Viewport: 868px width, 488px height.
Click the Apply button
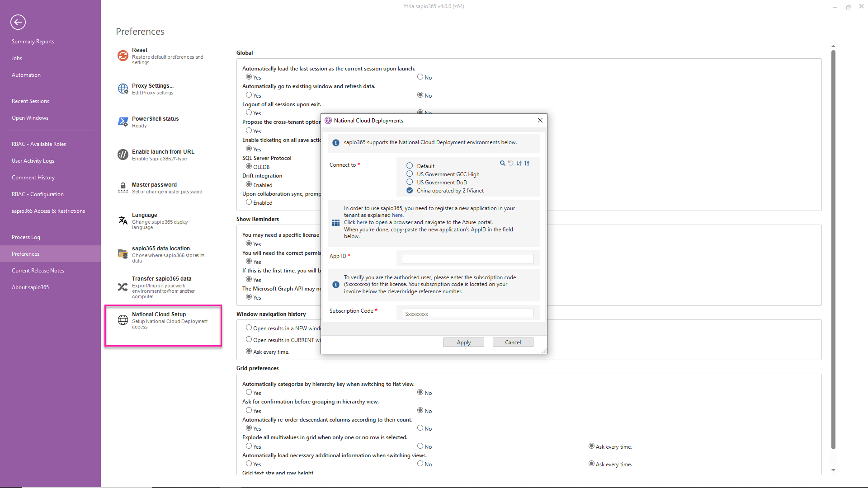click(x=463, y=343)
